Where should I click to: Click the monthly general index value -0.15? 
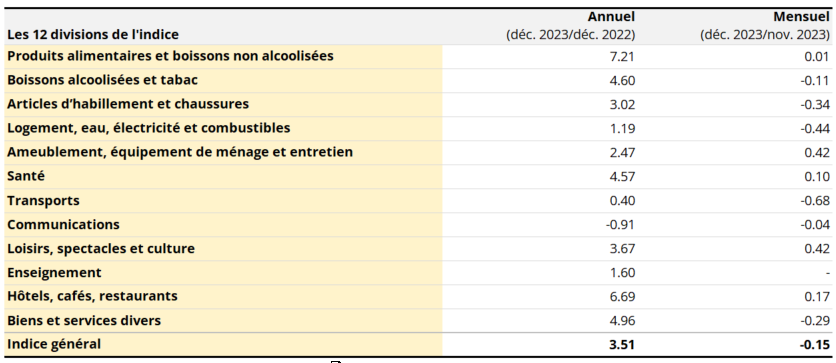coord(815,345)
